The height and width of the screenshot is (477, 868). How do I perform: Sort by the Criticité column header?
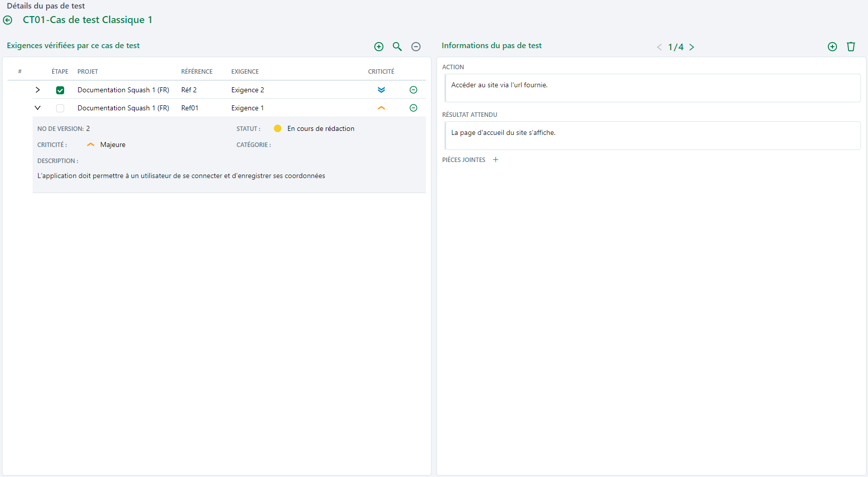click(x=381, y=72)
